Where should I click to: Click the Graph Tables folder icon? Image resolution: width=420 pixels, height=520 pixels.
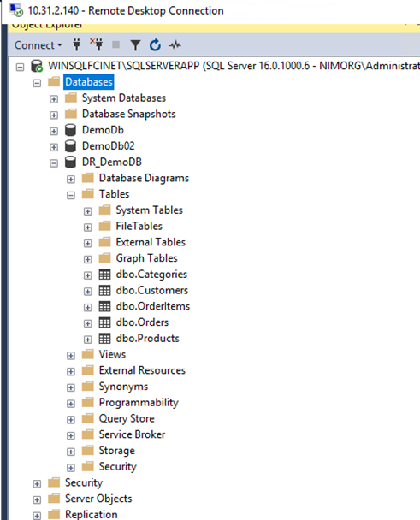click(x=105, y=258)
